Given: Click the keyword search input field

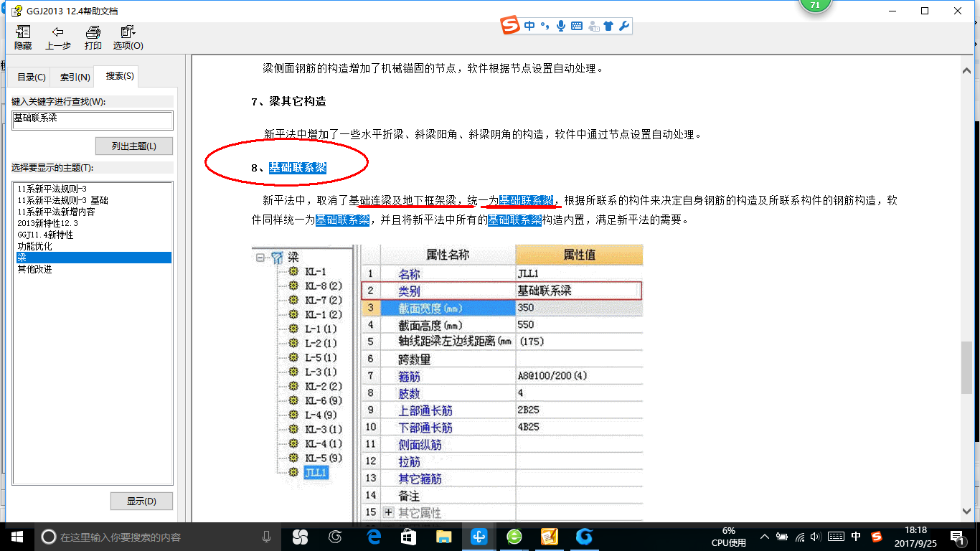Looking at the screenshot, I should point(93,120).
